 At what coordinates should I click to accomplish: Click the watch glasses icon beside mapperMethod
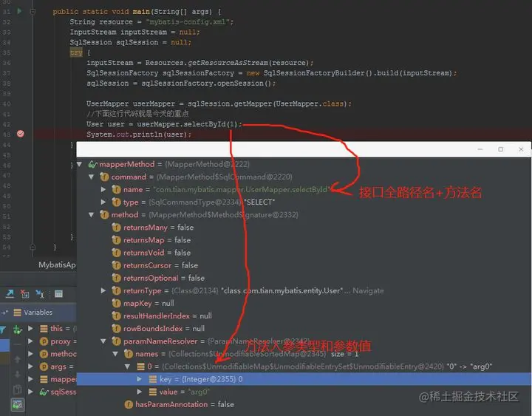92,164
